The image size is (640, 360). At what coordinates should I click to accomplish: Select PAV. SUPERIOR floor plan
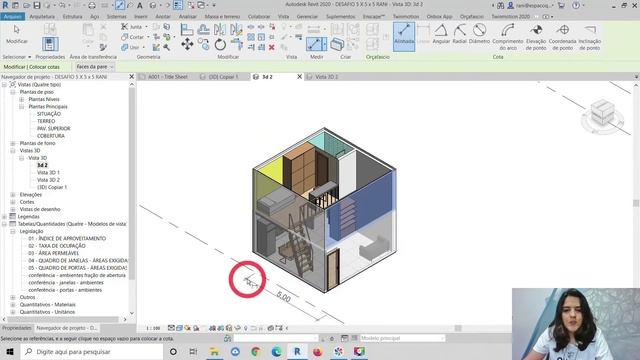click(53, 129)
